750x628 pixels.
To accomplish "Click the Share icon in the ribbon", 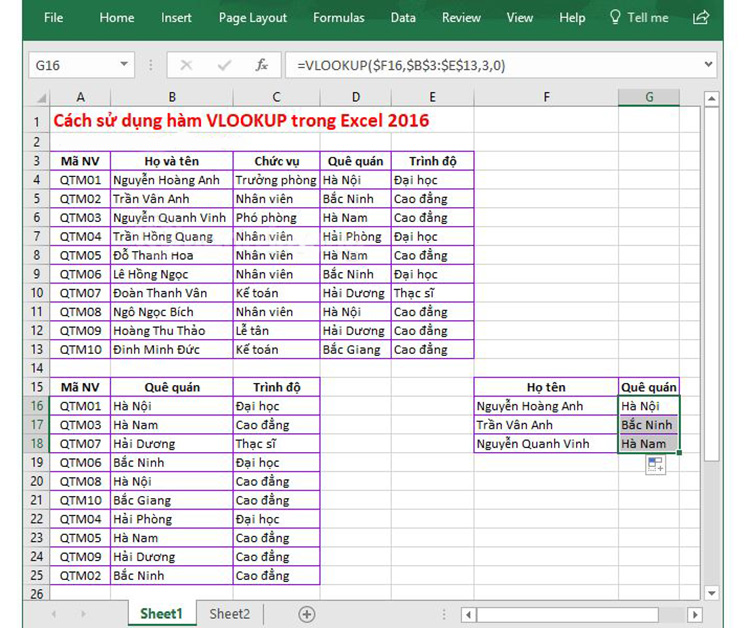I will 701,18.
